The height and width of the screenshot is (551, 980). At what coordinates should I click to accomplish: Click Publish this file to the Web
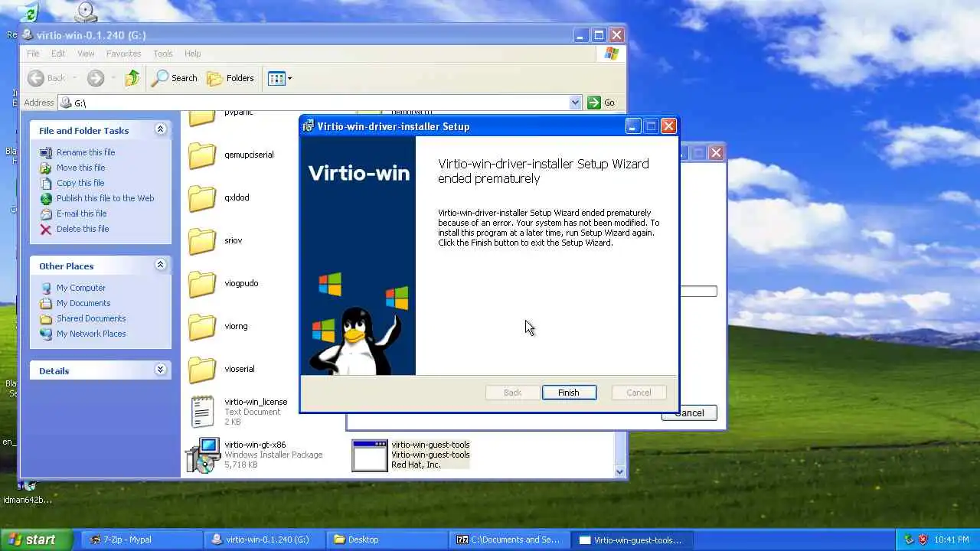pyautogui.click(x=105, y=198)
